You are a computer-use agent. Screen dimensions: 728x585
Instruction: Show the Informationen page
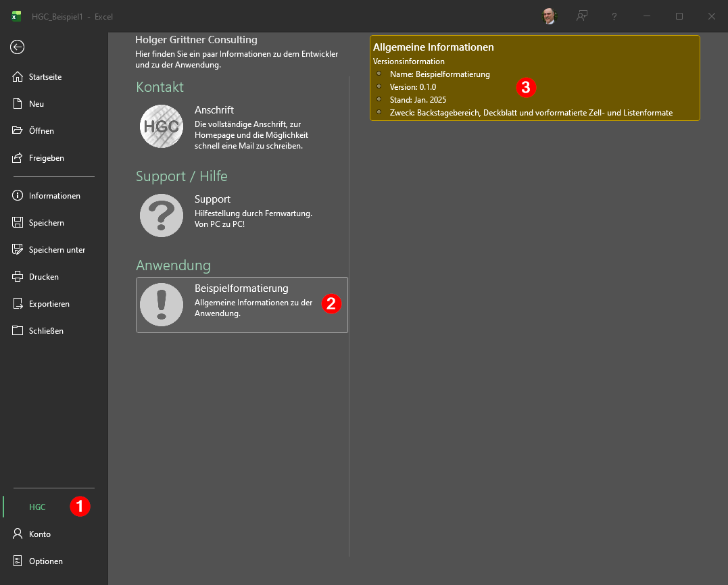coord(54,196)
